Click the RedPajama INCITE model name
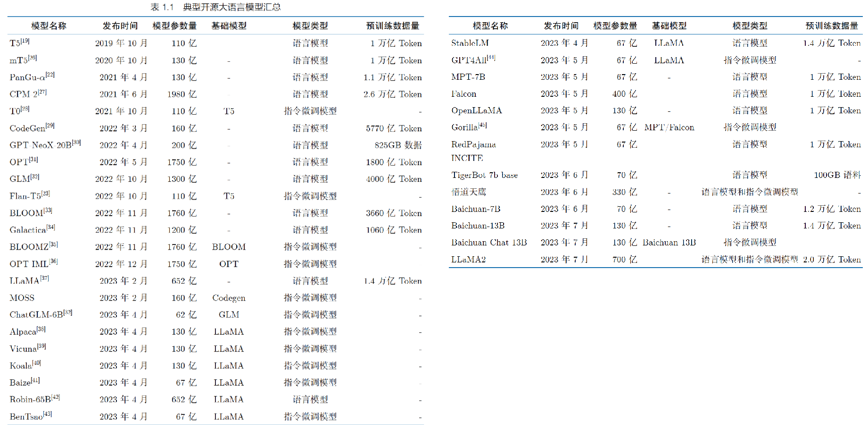The height and width of the screenshot is (429, 868). pyautogui.click(x=477, y=151)
